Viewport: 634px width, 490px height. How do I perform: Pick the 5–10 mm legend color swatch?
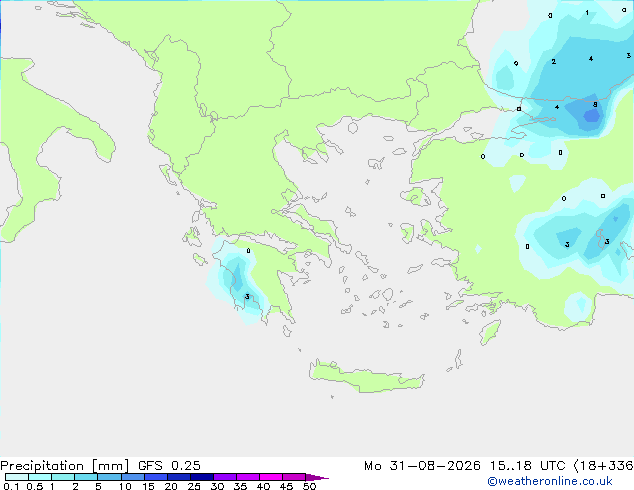109,477
